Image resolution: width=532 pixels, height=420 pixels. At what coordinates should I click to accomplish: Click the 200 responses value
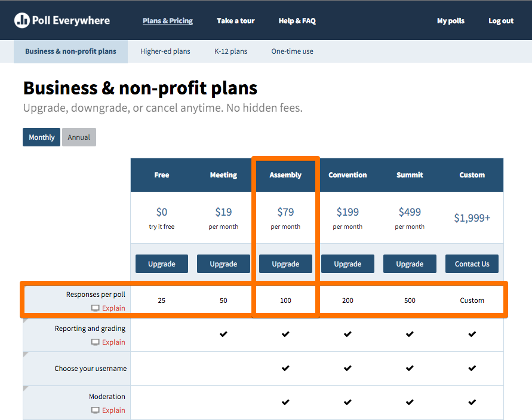(x=348, y=301)
